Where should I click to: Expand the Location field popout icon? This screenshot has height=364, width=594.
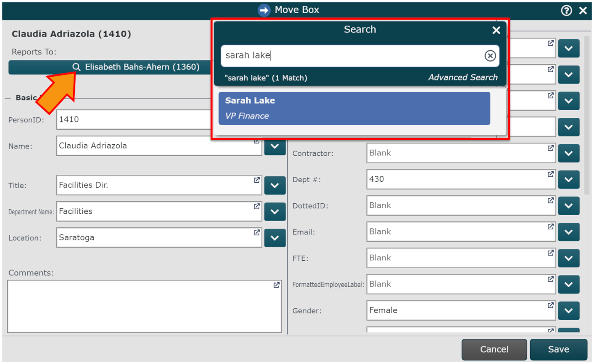257,232
